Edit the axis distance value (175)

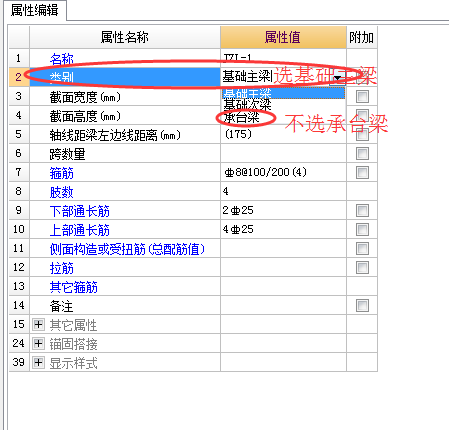click(283, 134)
